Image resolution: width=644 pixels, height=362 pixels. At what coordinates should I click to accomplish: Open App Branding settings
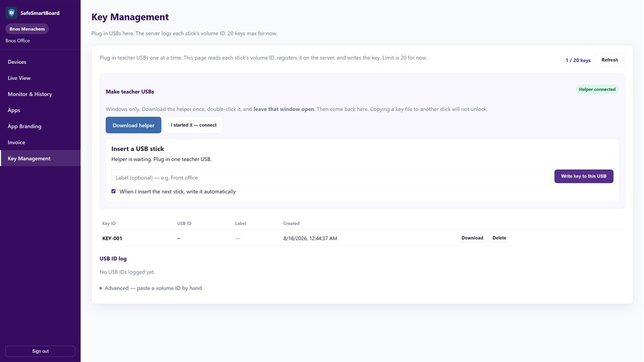pyautogui.click(x=40, y=126)
